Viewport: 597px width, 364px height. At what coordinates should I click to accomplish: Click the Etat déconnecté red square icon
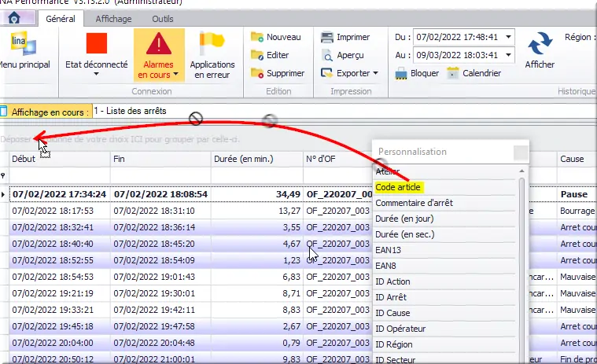pyautogui.click(x=96, y=44)
